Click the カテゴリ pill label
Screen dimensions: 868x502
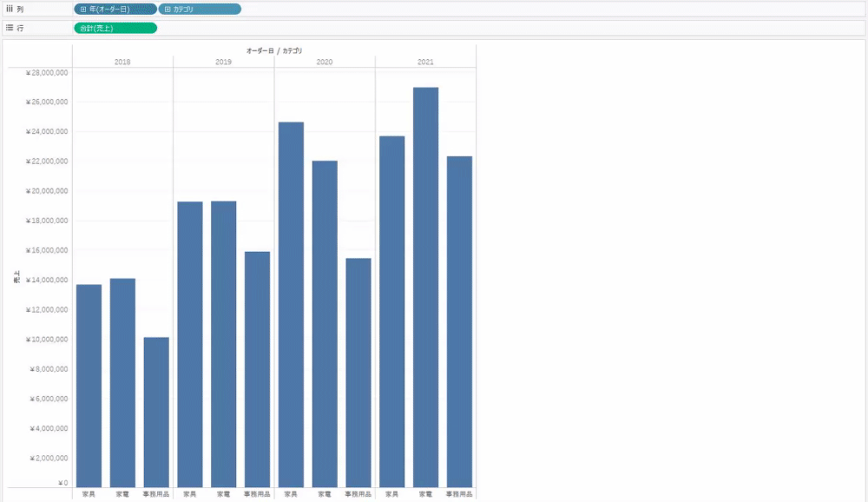click(x=184, y=9)
